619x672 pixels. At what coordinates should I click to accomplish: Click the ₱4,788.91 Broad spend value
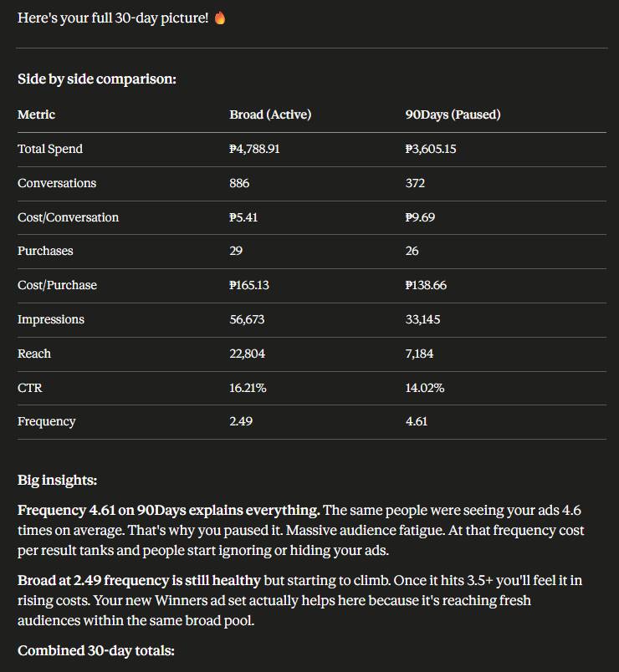pos(254,149)
